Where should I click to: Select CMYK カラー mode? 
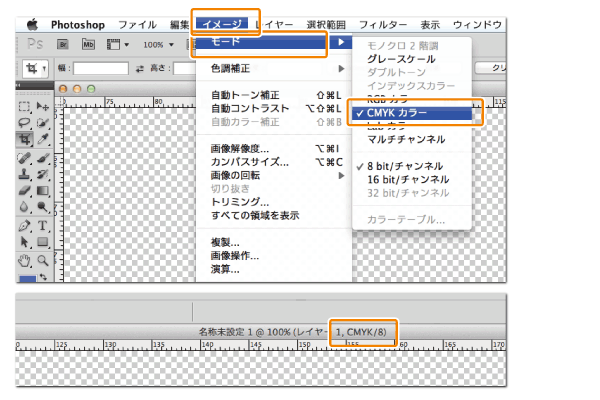click(x=412, y=113)
